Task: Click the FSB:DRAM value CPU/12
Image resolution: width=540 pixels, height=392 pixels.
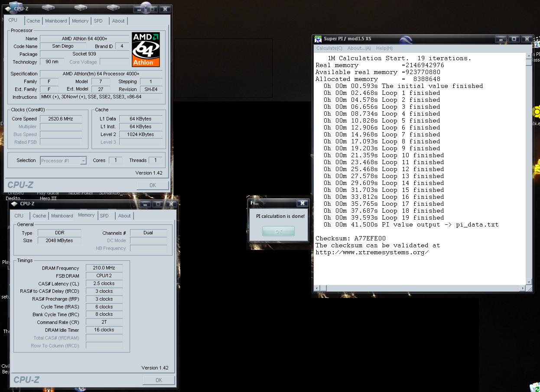Action: [104, 276]
